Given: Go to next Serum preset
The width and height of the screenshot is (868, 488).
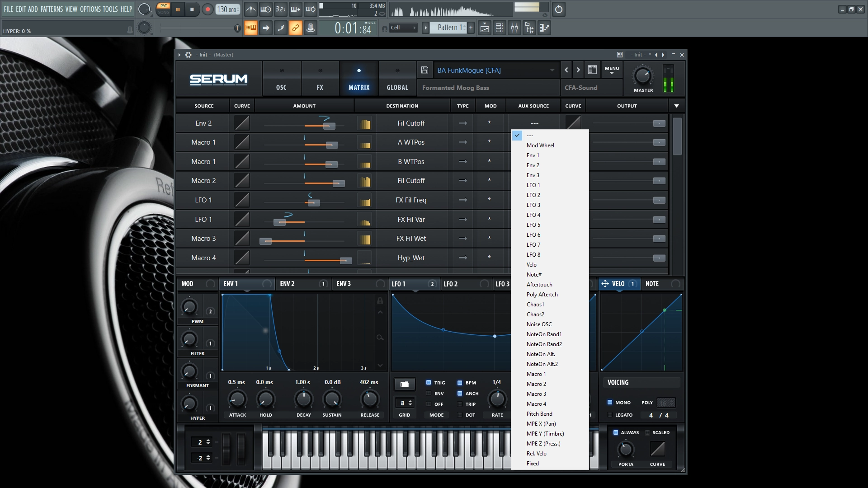Looking at the screenshot, I should (x=578, y=70).
